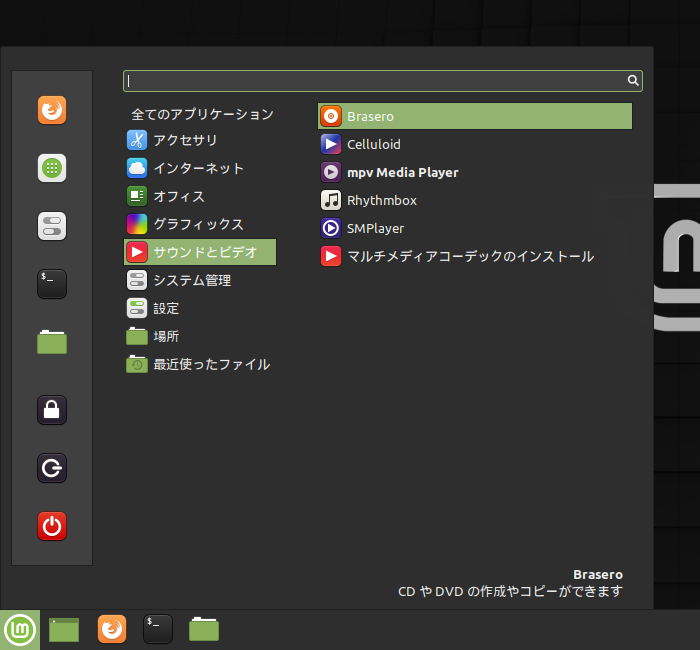Screen dimensions: 700x650
Task: Open System Settings from the favorites sidebar
Action: pyautogui.click(x=52, y=226)
